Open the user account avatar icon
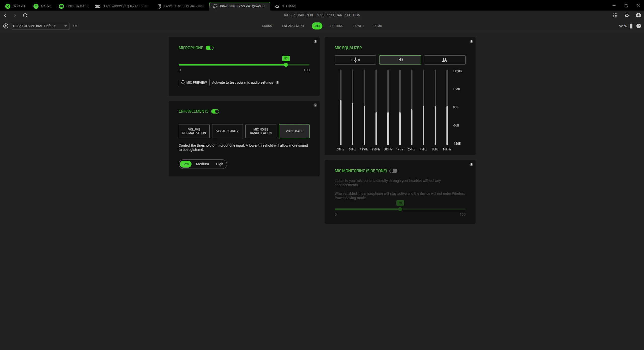644x350 pixels. pyautogui.click(x=638, y=15)
